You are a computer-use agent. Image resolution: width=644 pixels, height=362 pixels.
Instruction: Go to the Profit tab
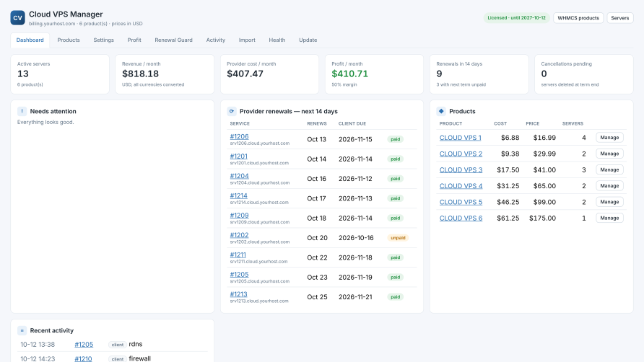pyautogui.click(x=134, y=40)
